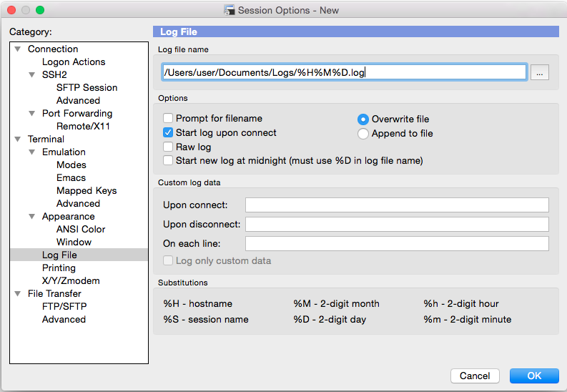The height and width of the screenshot is (392, 567).
Task: Open Window category
Action: (x=74, y=242)
